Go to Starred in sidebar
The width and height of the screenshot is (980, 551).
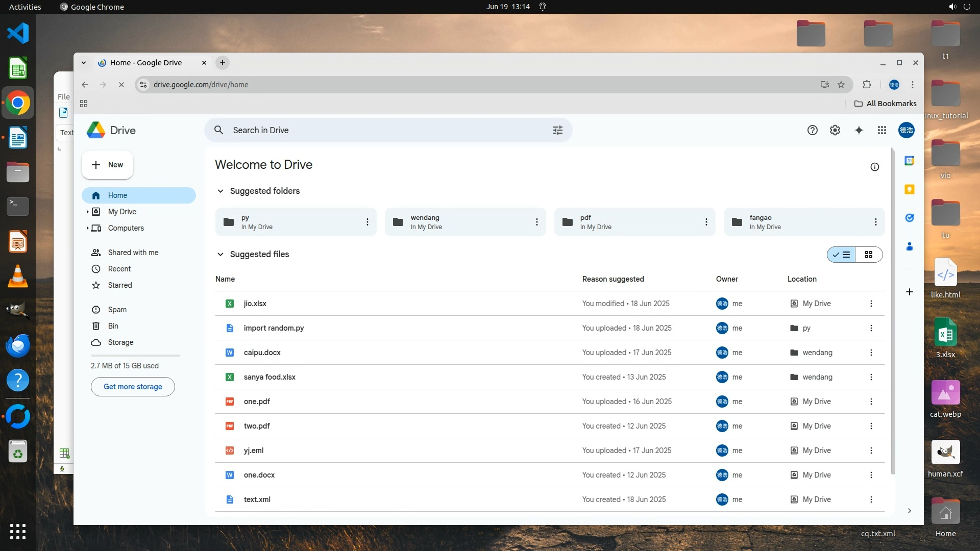pyautogui.click(x=120, y=285)
